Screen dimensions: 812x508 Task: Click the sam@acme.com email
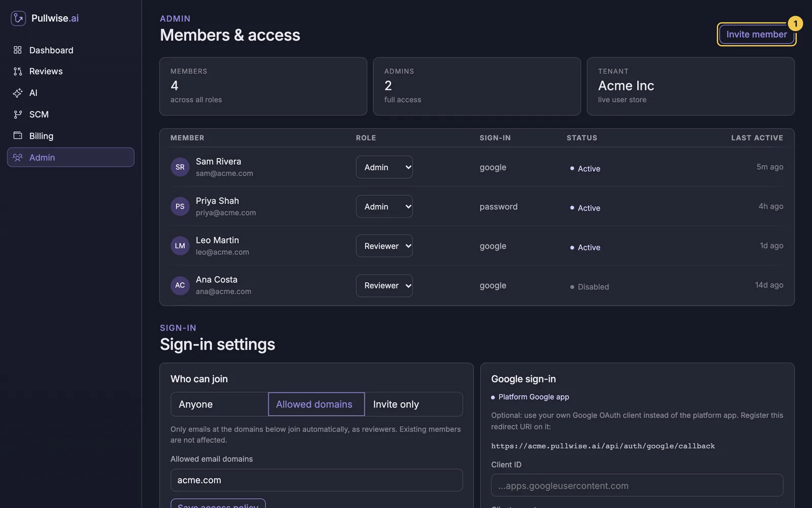tap(224, 173)
